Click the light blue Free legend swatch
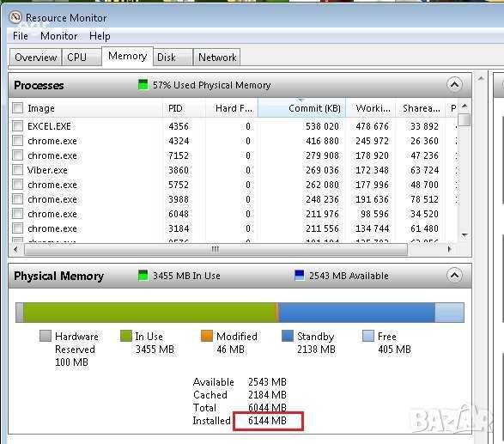Screen dimensions: 504x444 coord(368,336)
